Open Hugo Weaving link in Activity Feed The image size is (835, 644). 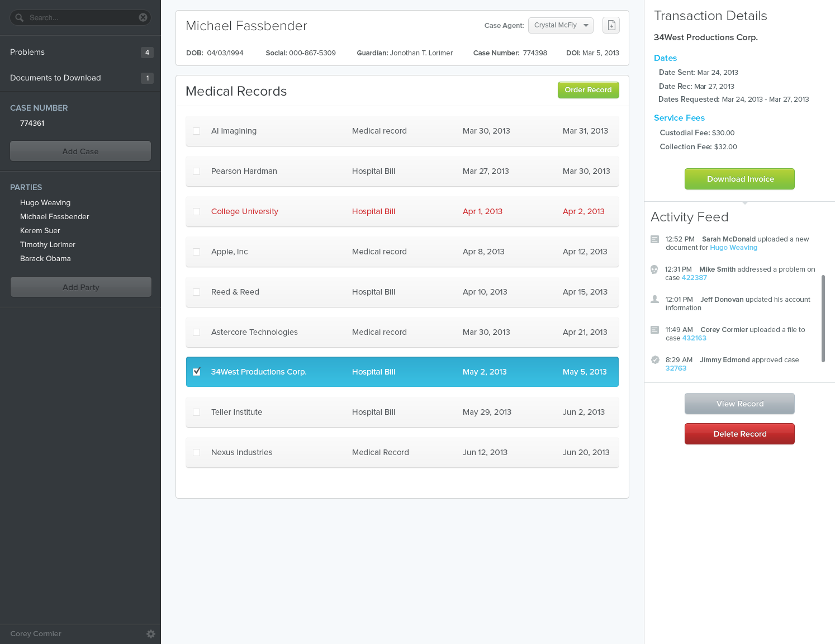click(733, 248)
